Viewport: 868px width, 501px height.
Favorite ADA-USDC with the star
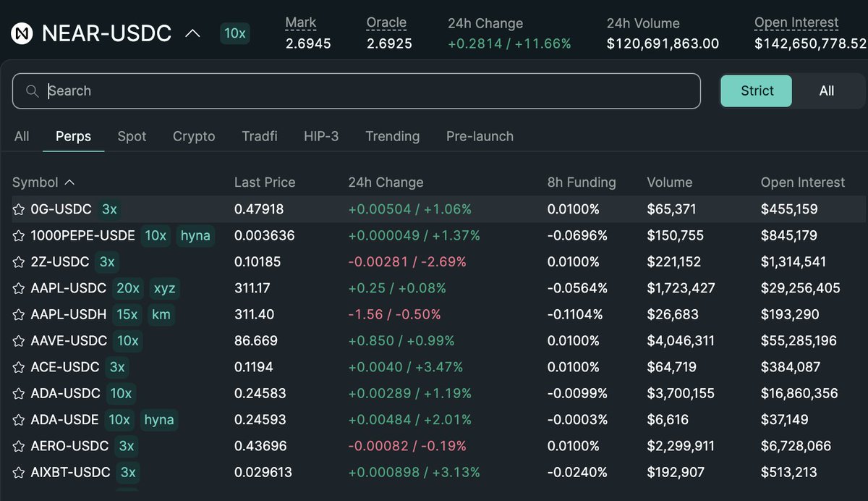pyautogui.click(x=19, y=393)
